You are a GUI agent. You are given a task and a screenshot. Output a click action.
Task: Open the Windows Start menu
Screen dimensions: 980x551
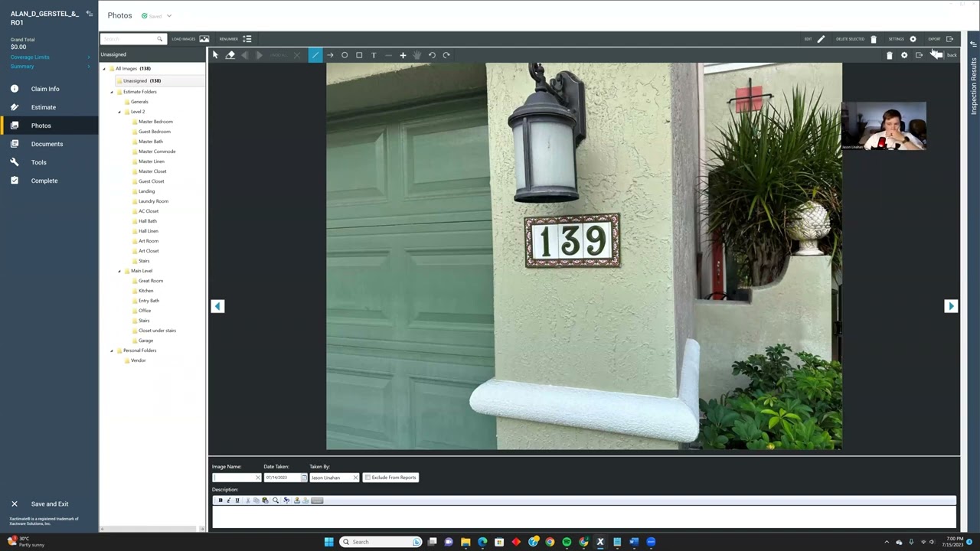click(x=328, y=542)
